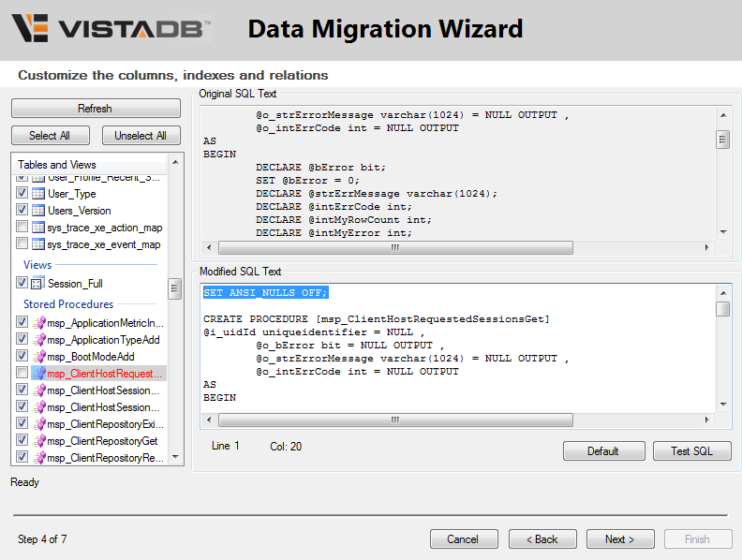Image resolution: width=742 pixels, height=560 pixels.
Task: Click Modified SQL Text scroll right arrow
Action: click(x=707, y=420)
